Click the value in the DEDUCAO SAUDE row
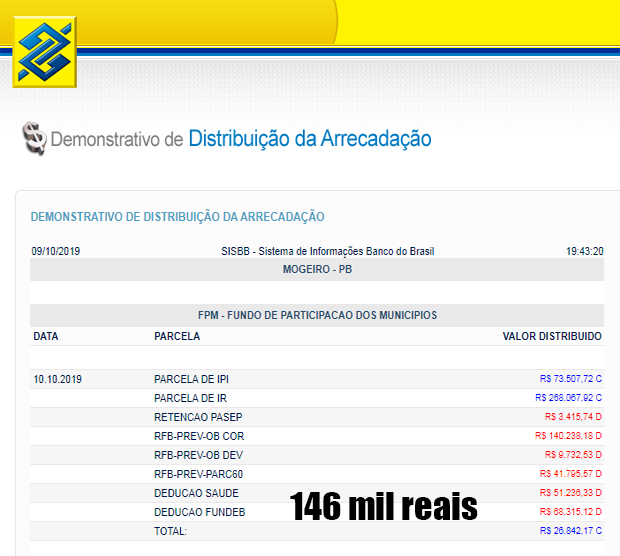The height and width of the screenshot is (556, 620). 571,493
